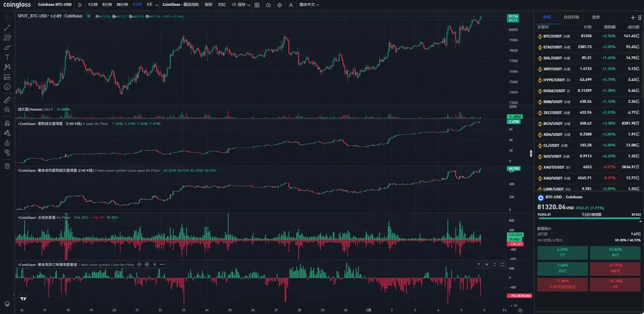Remove the 聚合现货订单簿深度差值 indicator
The image size is (644, 314).
point(155,264)
